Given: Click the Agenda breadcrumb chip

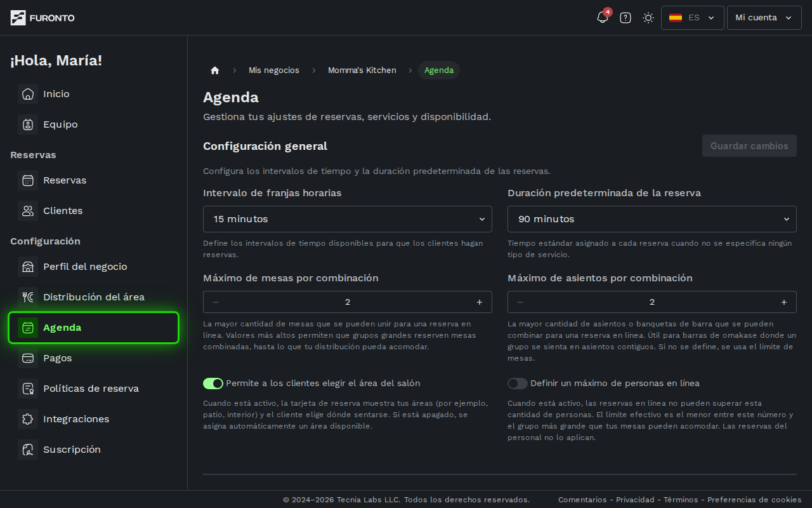Looking at the screenshot, I should [439, 70].
